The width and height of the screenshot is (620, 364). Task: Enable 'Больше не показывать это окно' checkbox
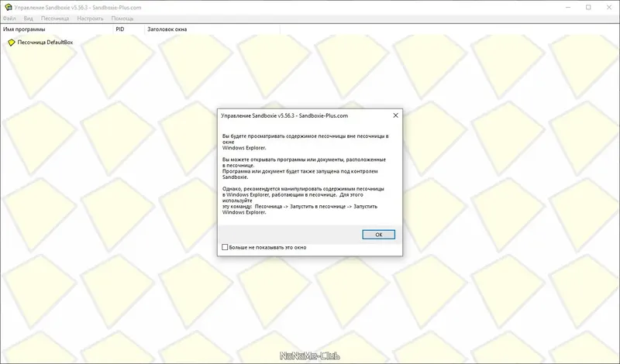tap(225, 247)
